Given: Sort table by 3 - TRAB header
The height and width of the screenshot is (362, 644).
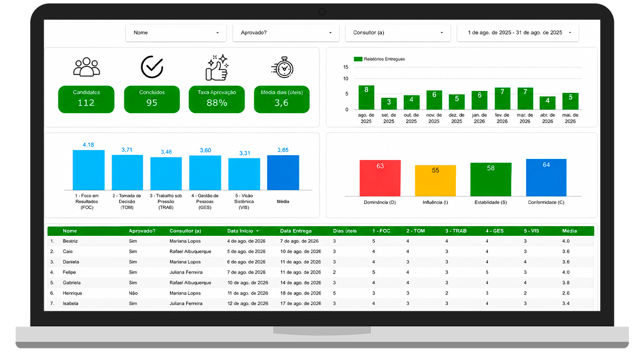Looking at the screenshot, I should pyautogui.click(x=456, y=231).
